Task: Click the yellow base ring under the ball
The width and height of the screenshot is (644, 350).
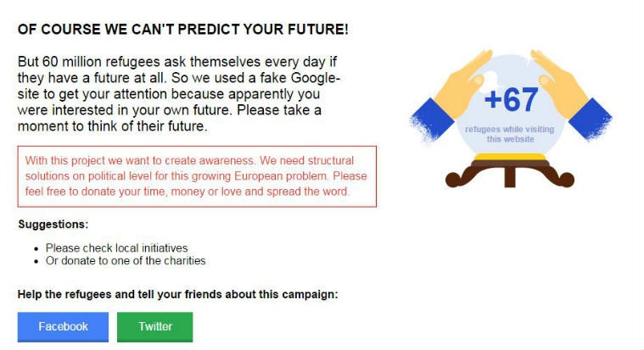Action: pos(510,157)
